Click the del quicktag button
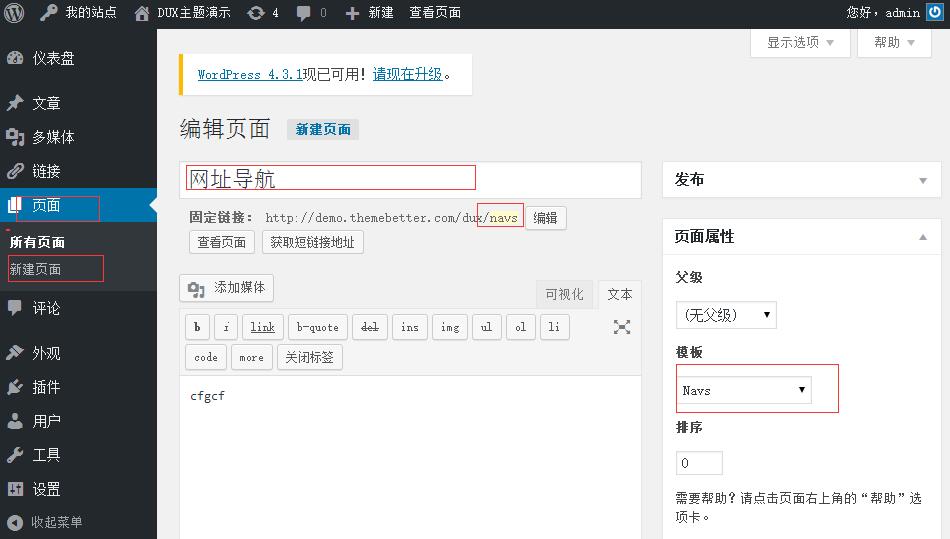The height and width of the screenshot is (539, 950). point(370,327)
